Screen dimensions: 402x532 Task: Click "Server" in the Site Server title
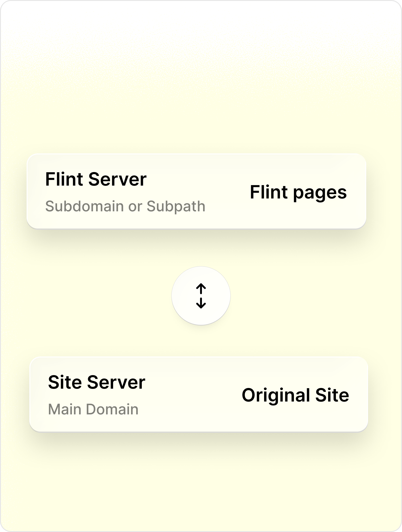coord(116,382)
